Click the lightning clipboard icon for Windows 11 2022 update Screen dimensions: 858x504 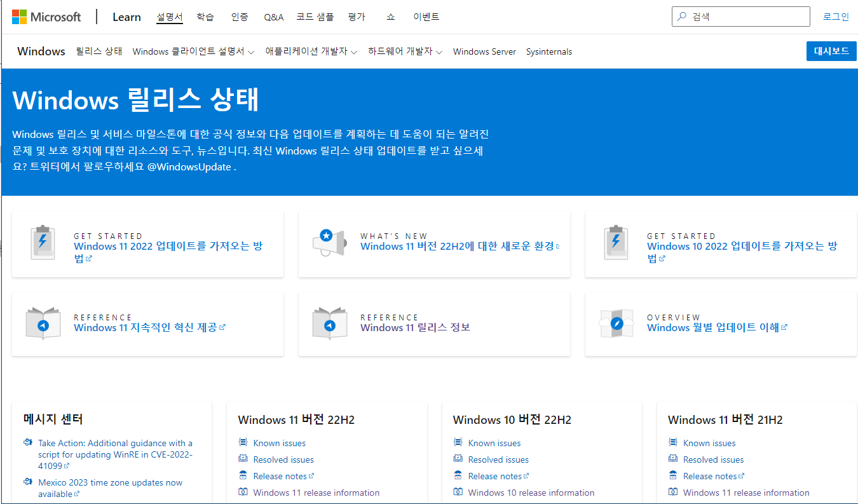click(x=43, y=242)
